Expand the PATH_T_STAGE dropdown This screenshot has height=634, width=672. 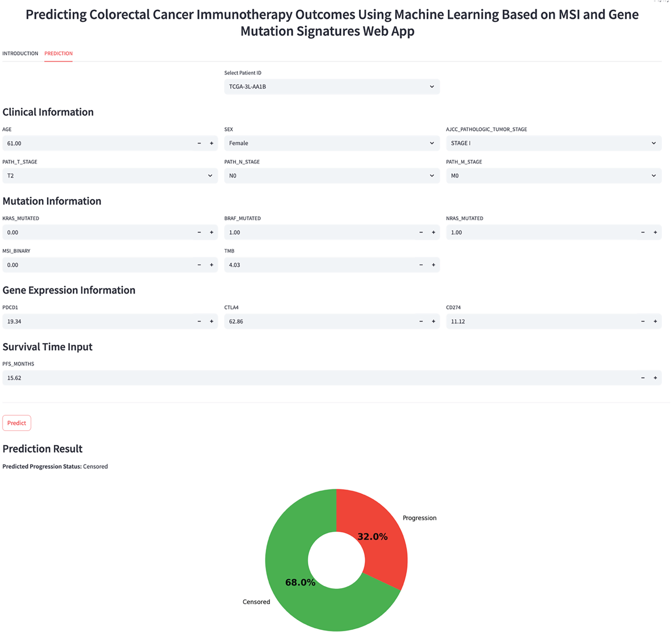pos(110,176)
